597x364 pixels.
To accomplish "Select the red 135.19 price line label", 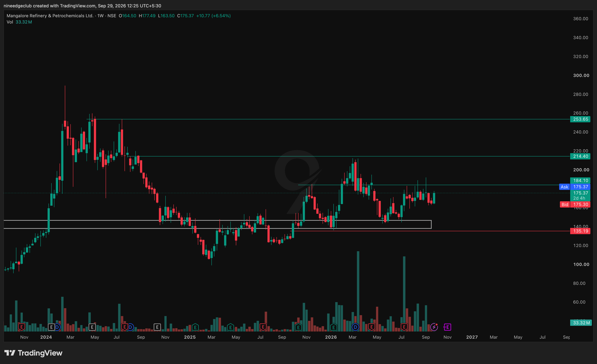I will click(580, 231).
